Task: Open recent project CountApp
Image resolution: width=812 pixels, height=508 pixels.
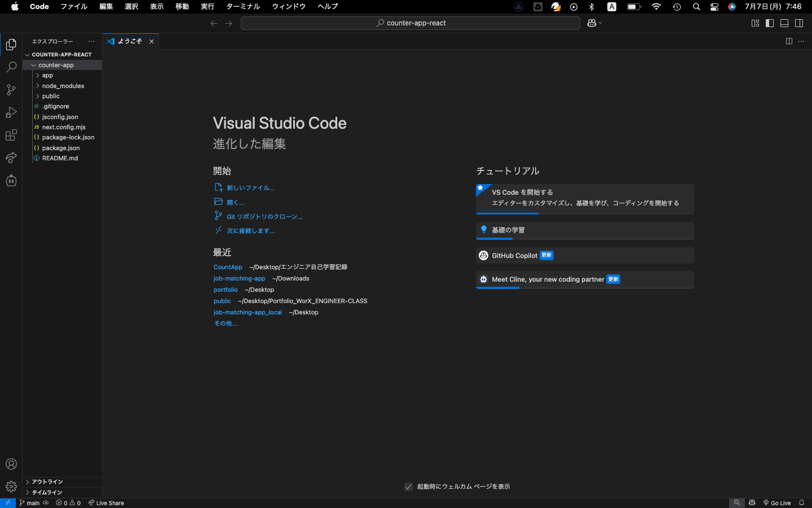Action: click(228, 267)
